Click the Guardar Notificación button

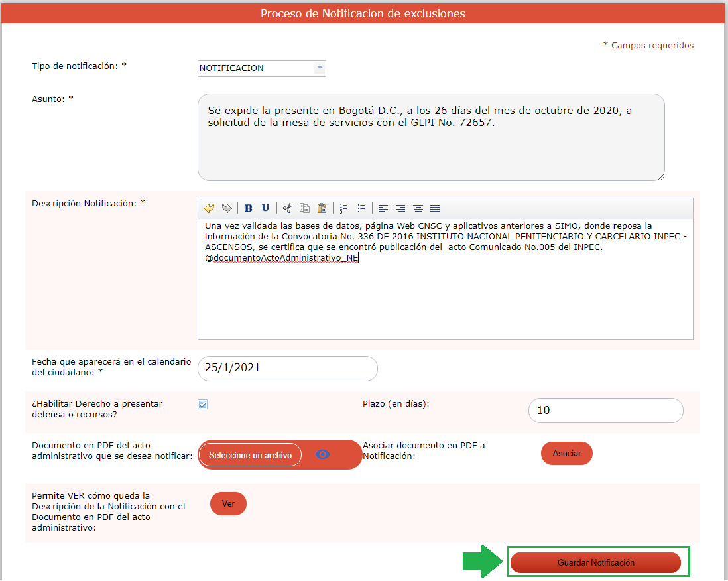(x=595, y=562)
